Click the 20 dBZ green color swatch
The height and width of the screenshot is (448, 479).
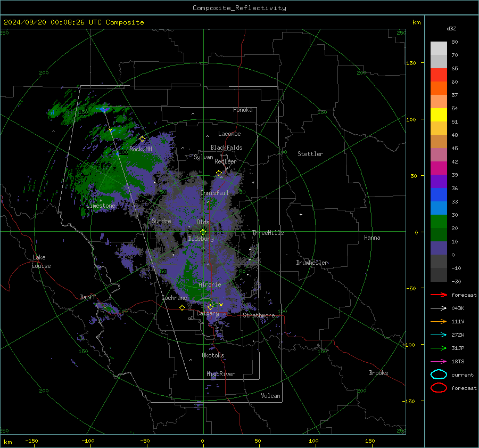[x=439, y=221]
